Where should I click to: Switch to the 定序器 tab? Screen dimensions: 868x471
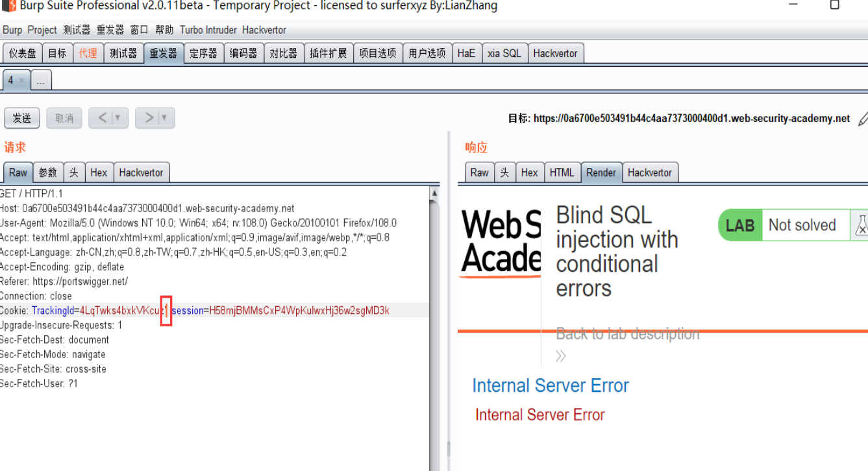[x=204, y=53]
